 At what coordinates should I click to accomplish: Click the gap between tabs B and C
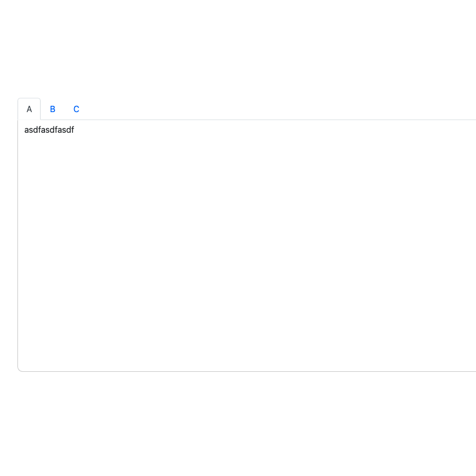65,109
